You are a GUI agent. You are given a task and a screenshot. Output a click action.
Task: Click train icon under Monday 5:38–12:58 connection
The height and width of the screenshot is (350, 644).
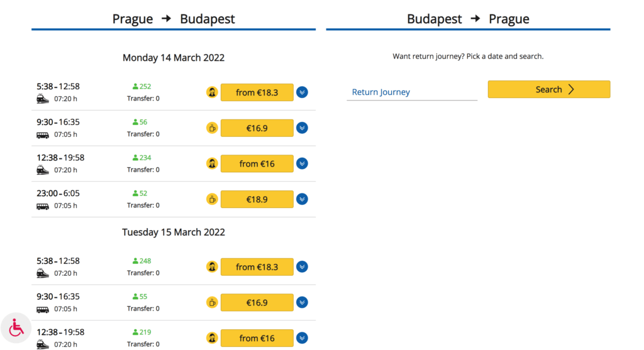tap(43, 99)
